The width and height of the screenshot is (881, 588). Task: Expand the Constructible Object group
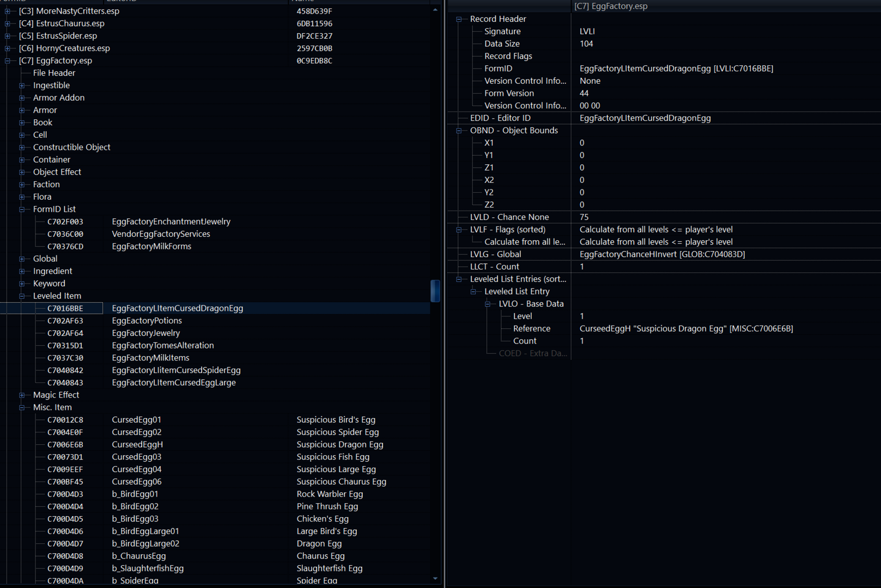coord(22,148)
